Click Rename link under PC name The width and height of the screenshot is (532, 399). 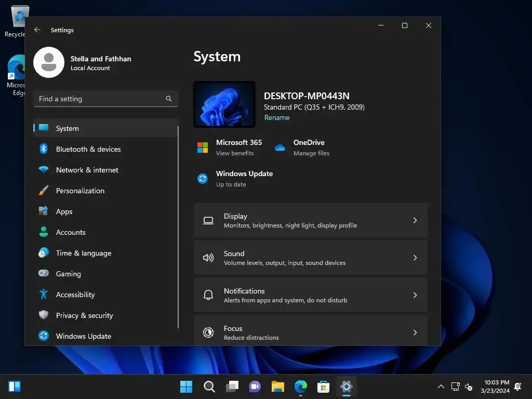[277, 117]
